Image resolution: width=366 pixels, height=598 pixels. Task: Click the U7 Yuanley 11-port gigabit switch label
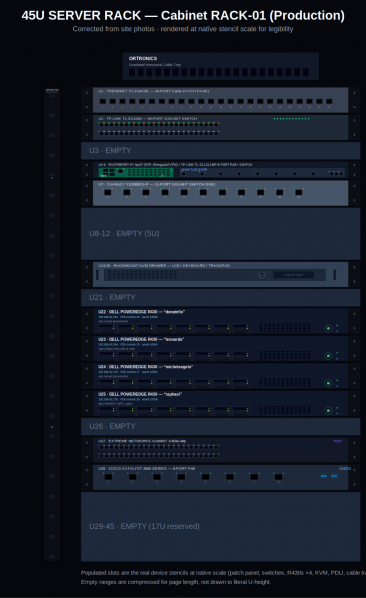click(x=156, y=184)
